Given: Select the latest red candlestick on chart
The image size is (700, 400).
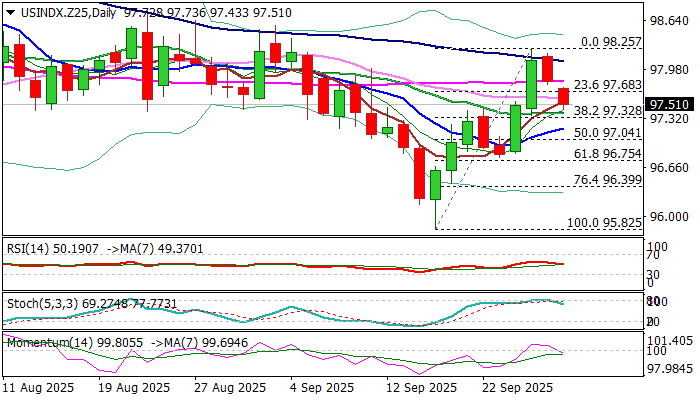Looking at the screenshot, I should click(x=563, y=96).
